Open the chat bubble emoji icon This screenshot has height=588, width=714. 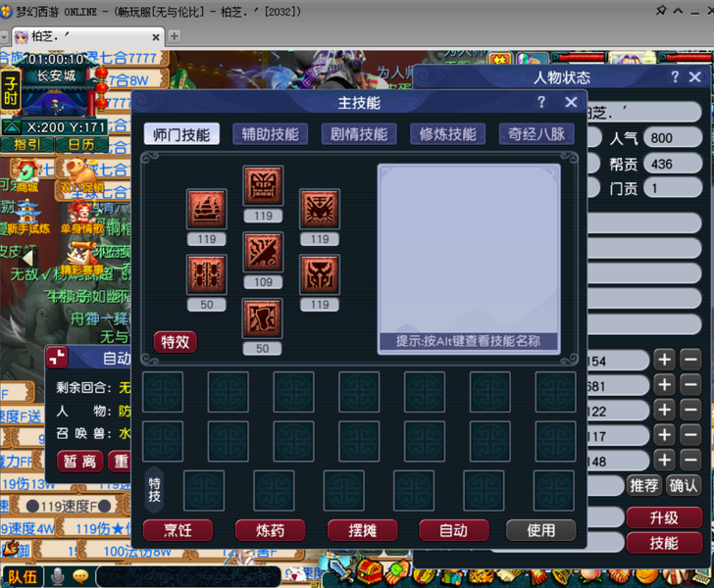[x=80, y=576]
